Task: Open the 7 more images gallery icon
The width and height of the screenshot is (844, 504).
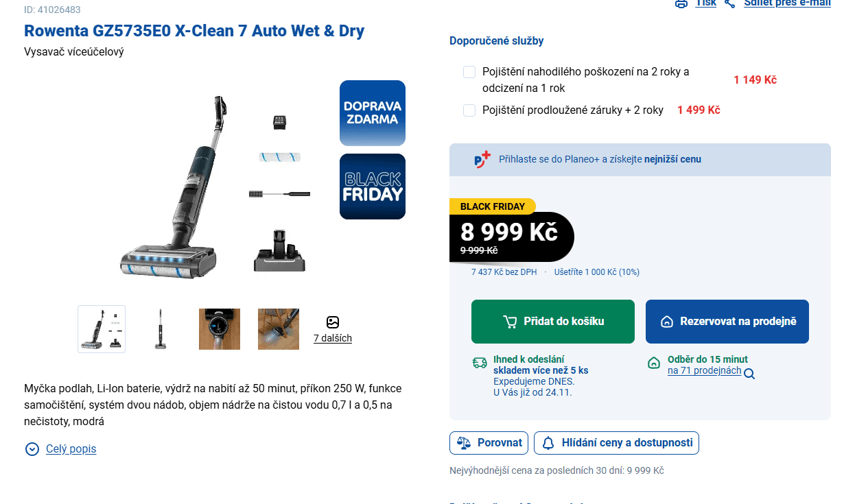Action: tap(333, 322)
